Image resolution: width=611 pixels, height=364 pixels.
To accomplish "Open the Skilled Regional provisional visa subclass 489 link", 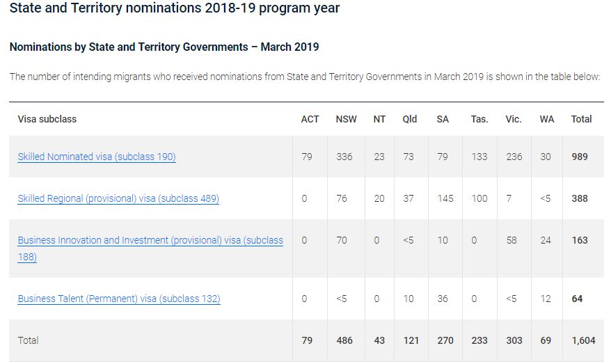I will point(118,198).
